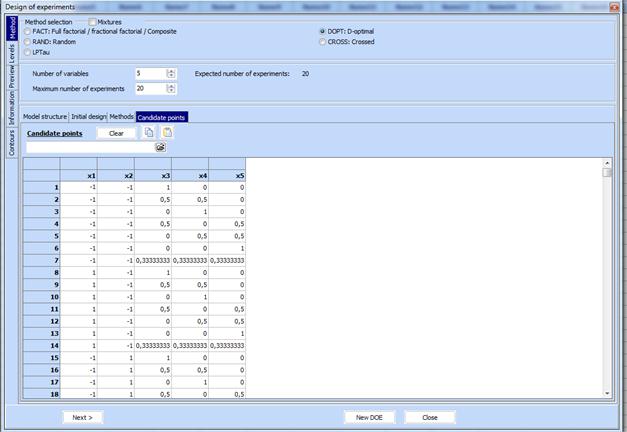The width and height of the screenshot is (627, 432).
Task: Select CROSS: Crossed method
Action: (321, 41)
